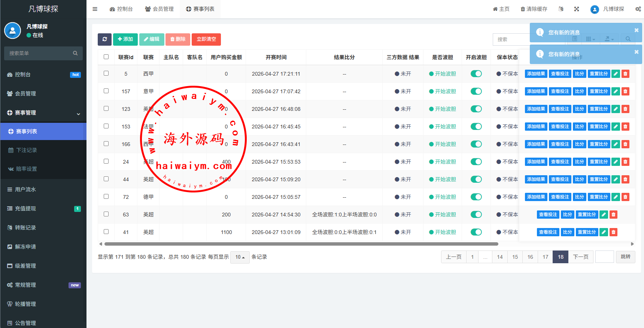This screenshot has height=328, width=644.
Task: Click the fullscreen expand icon in header
Action: click(577, 9)
